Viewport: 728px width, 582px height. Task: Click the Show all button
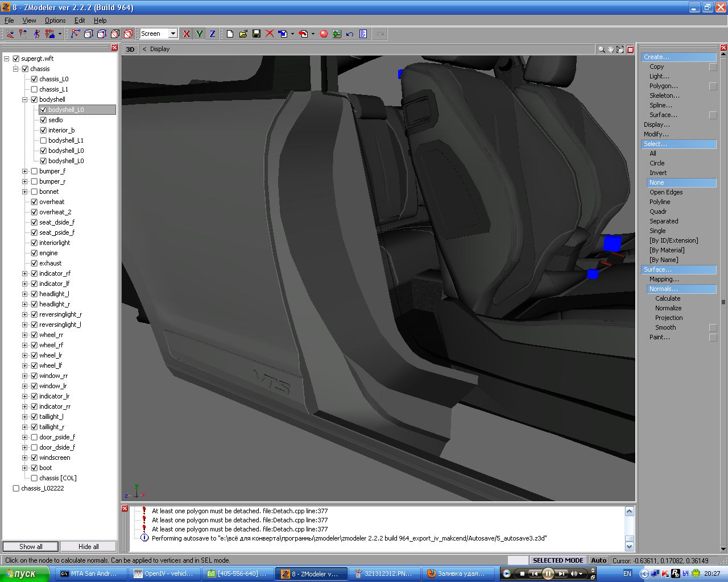pyautogui.click(x=31, y=547)
